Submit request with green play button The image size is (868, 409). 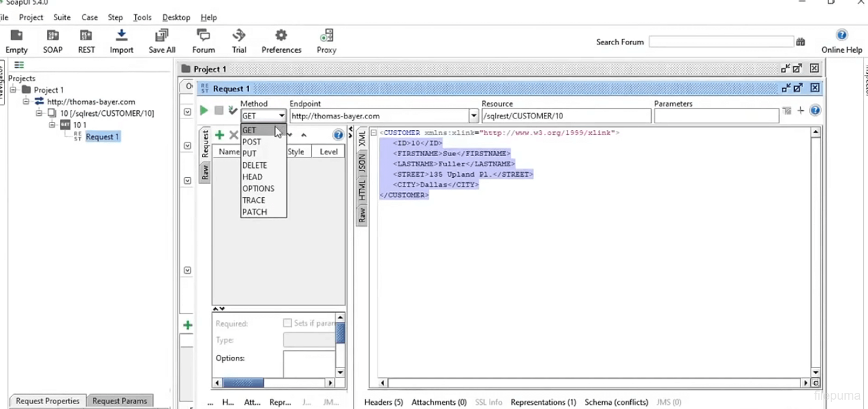tap(204, 110)
